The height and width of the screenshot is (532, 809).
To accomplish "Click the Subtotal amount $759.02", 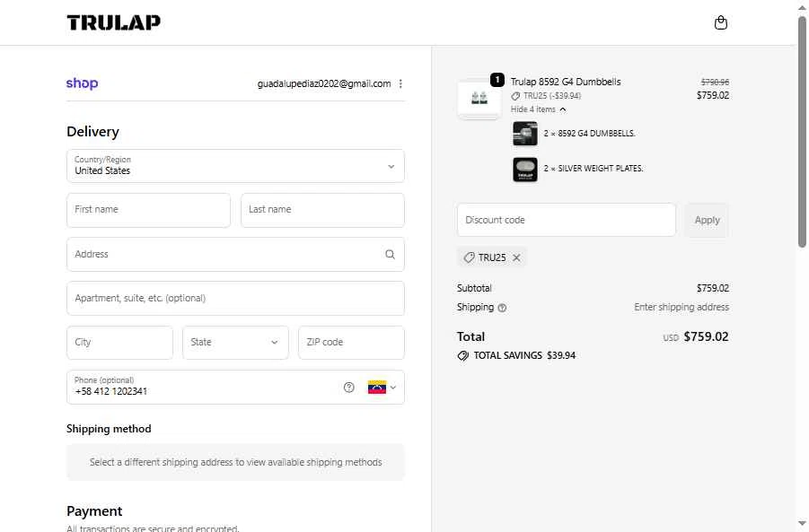I will pyautogui.click(x=713, y=288).
